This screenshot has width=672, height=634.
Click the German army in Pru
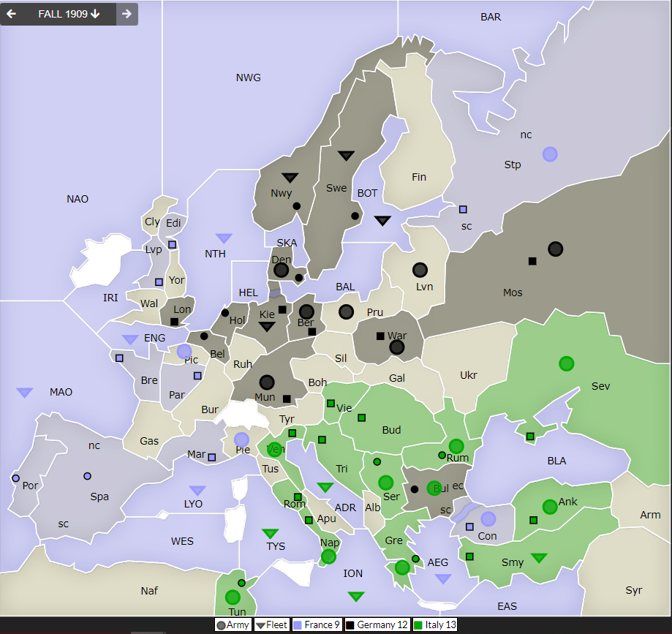click(346, 312)
